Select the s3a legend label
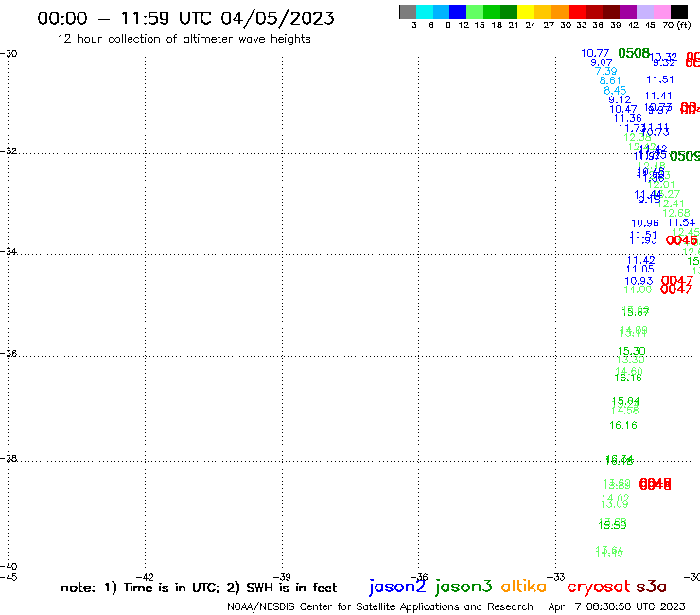The height and width of the screenshot is (615, 700). tap(651, 587)
